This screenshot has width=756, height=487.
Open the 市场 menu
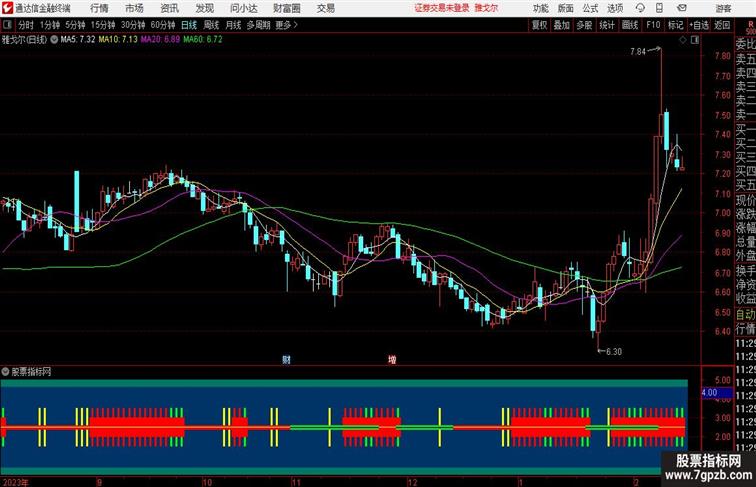click(x=134, y=8)
